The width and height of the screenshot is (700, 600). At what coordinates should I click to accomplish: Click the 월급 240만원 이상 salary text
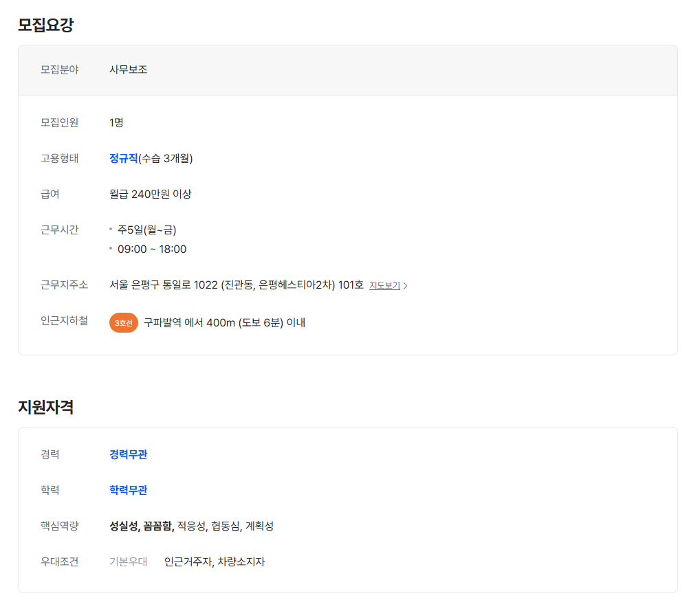[150, 195]
